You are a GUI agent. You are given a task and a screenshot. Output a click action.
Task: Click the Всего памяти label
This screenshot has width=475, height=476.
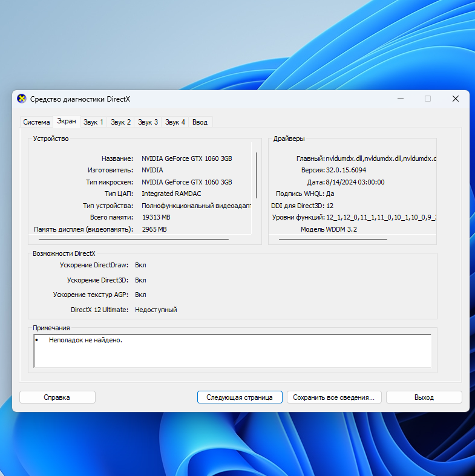click(111, 217)
